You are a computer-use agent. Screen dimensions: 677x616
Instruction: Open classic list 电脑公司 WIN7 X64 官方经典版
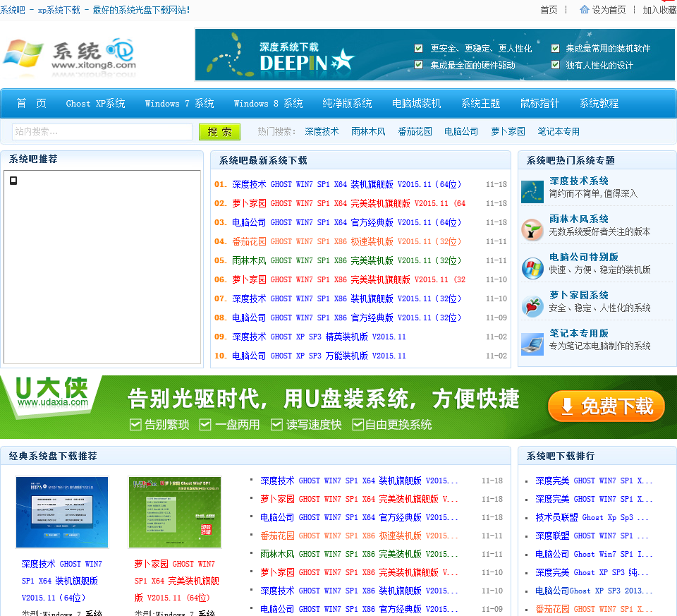[x=359, y=517]
